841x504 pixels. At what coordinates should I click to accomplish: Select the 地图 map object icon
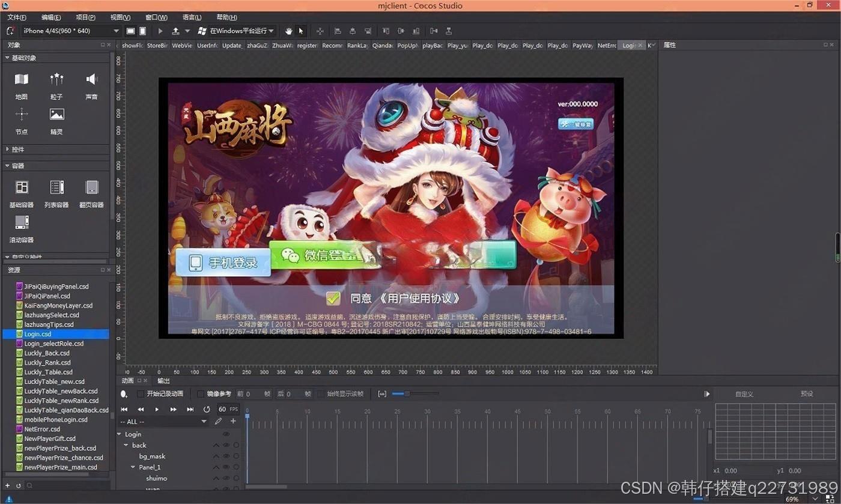pos(22,79)
